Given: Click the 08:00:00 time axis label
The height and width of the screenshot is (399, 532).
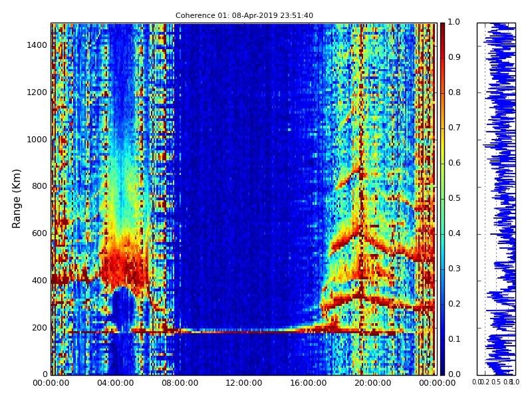Looking at the screenshot, I should click(180, 383).
